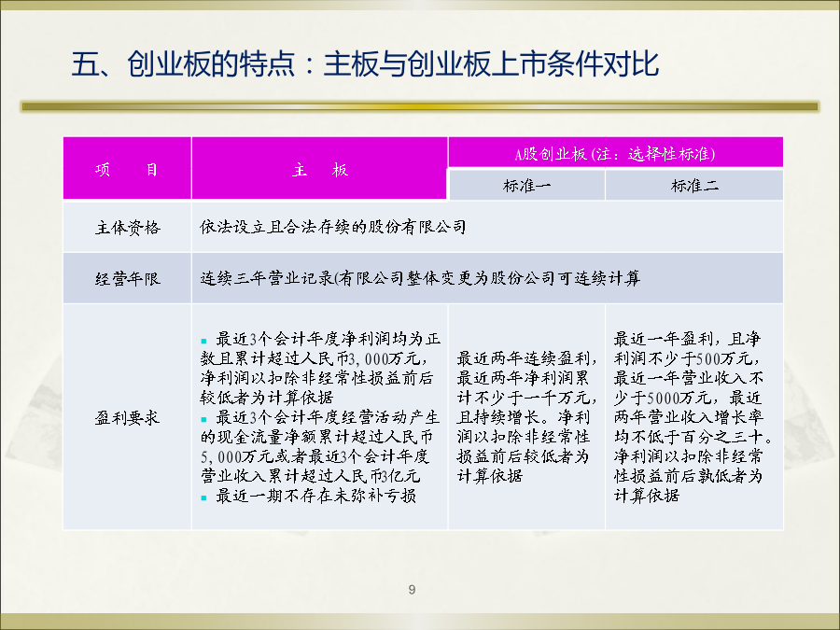Click the bullet starting 最近3个会计年度净利润均为正
This screenshot has width=840, height=630.
(x=320, y=368)
